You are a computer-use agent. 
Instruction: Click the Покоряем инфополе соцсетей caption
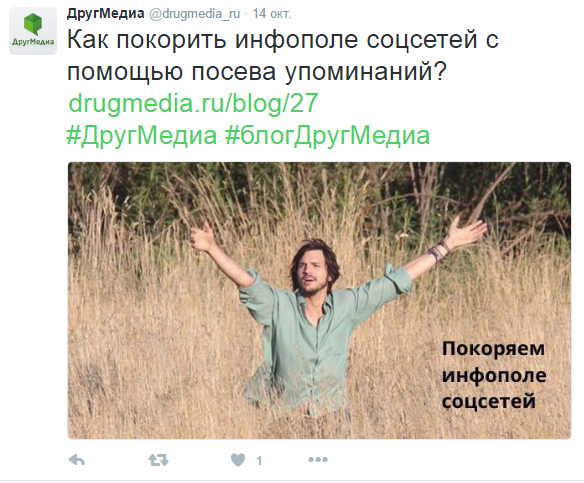point(494,375)
